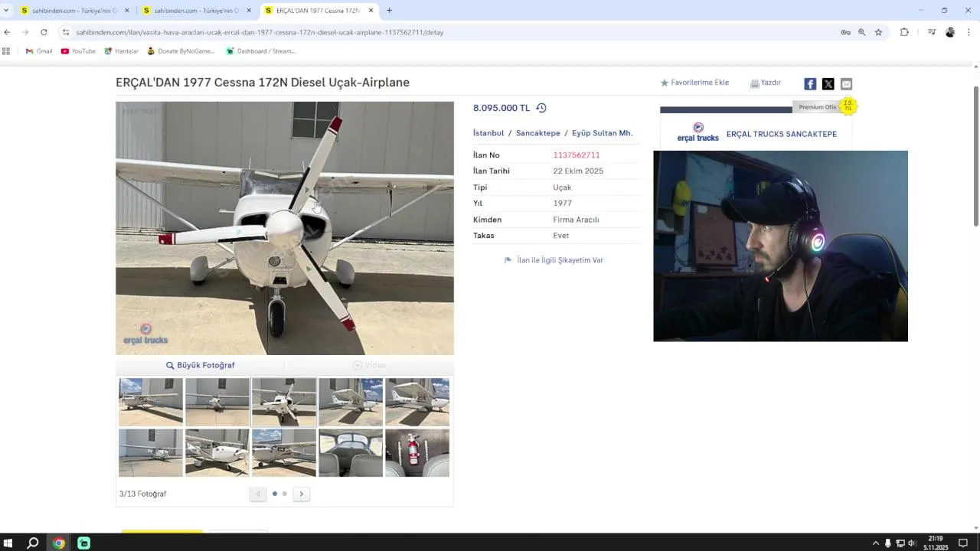Show hidden system tray icons
Viewport: 980px width, 551px height.
pyautogui.click(x=876, y=543)
